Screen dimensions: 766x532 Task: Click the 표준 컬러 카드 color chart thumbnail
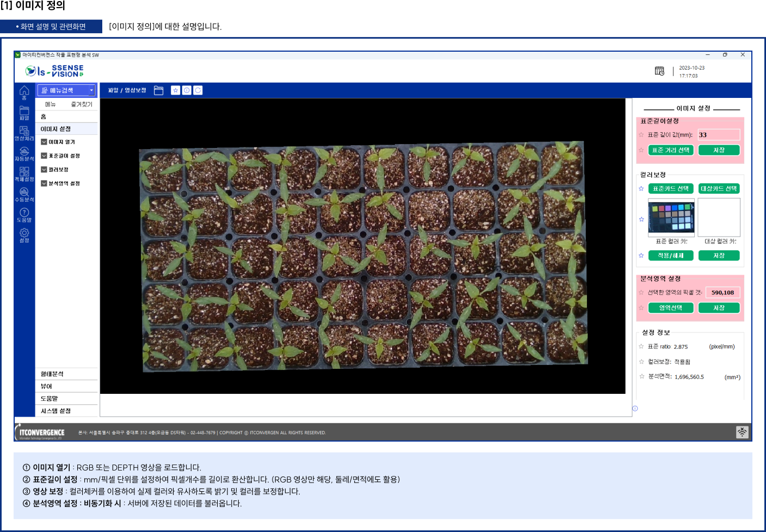point(671,217)
